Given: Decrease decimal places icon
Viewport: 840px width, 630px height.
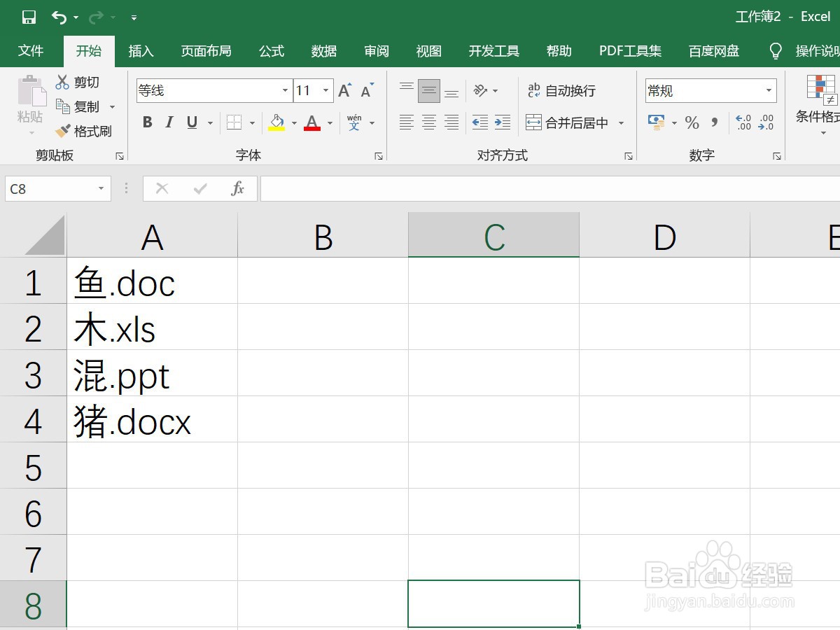Looking at the screenshot, I should [x=766, y=123].
